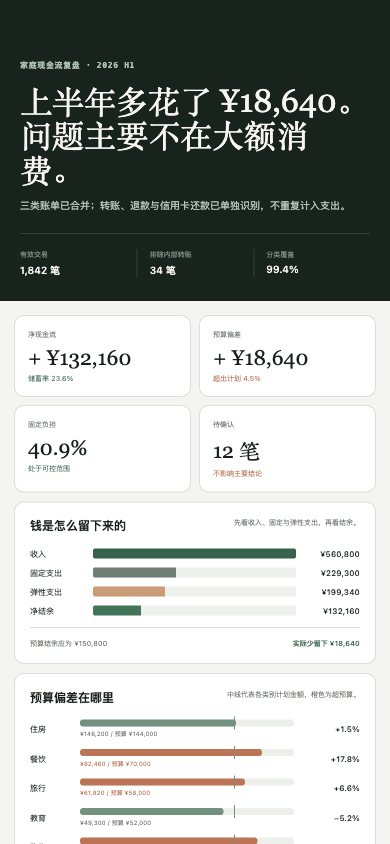Click the 住房 budget bar
Image resolution: width=390 pixels, height=844 pixels.
coord(187,723)
